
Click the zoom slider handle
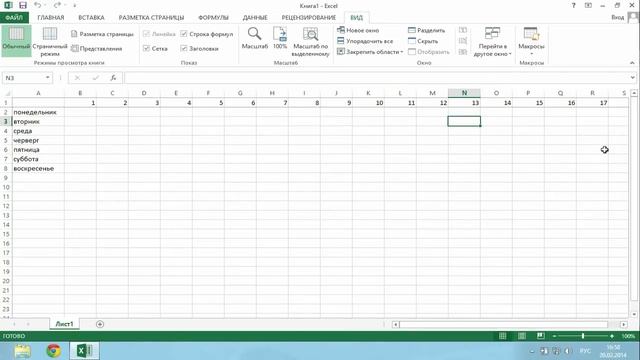[583, 336]
